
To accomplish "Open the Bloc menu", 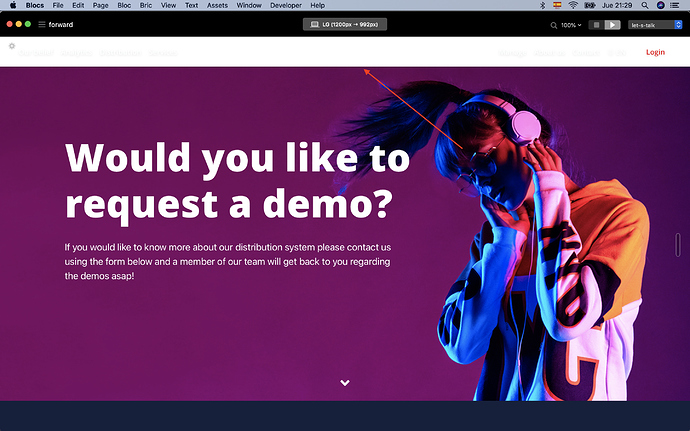I will 123,6.
